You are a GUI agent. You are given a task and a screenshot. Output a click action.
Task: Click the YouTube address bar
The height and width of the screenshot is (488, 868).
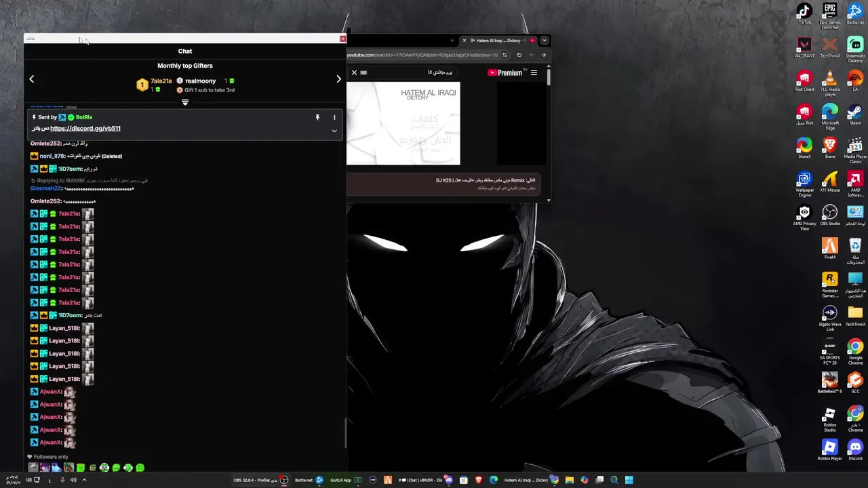point(422,55)
